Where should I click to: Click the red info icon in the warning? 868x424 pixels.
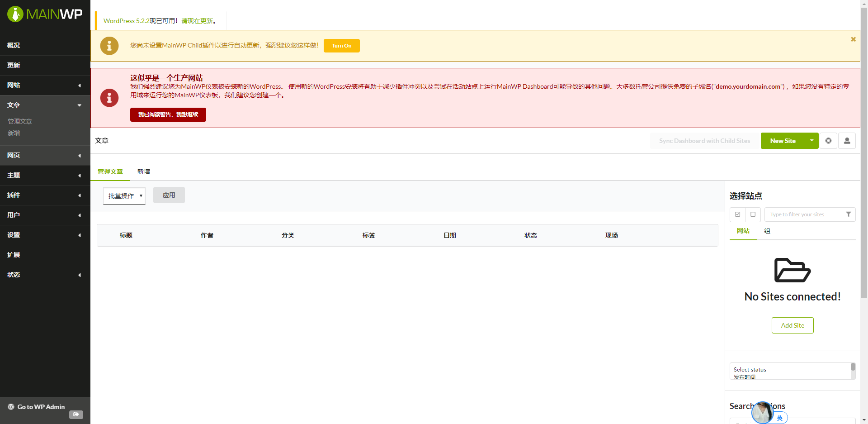point(109,98)
